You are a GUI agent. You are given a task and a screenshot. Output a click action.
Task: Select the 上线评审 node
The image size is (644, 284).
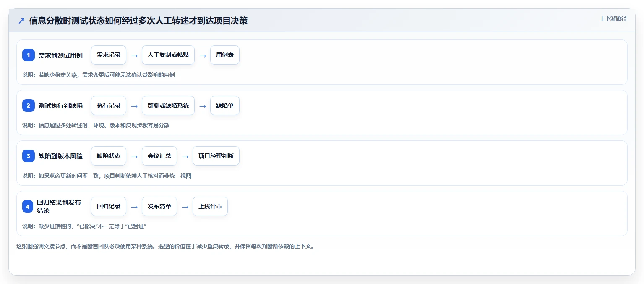[210, 206]
